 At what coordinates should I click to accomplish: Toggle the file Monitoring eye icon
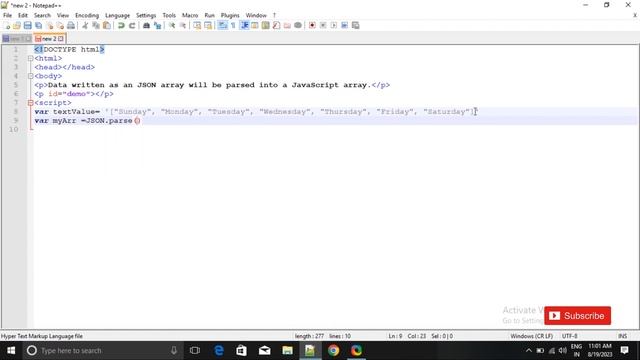(x=298, y=25)
